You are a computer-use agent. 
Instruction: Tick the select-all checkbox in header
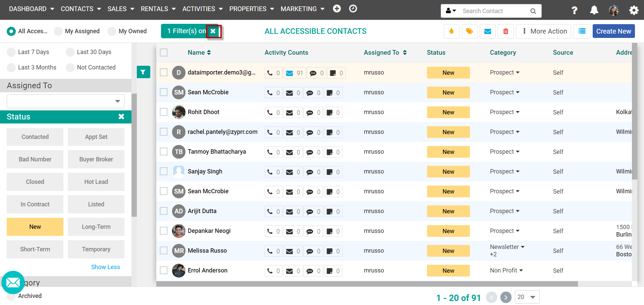tap(164, 53)
